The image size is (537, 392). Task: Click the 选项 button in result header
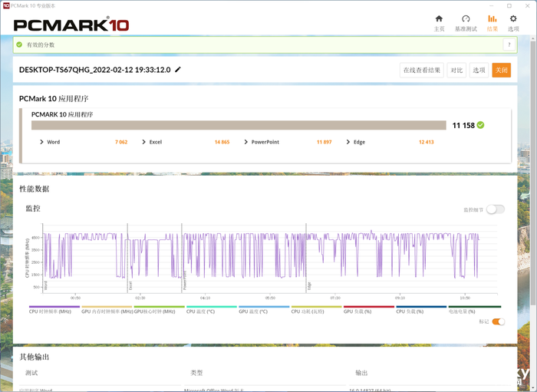[479, 70]
